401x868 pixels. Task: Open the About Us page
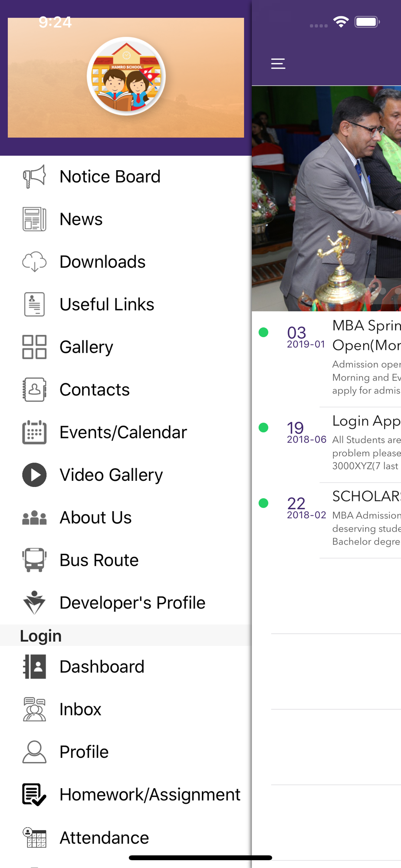(95, 517)
